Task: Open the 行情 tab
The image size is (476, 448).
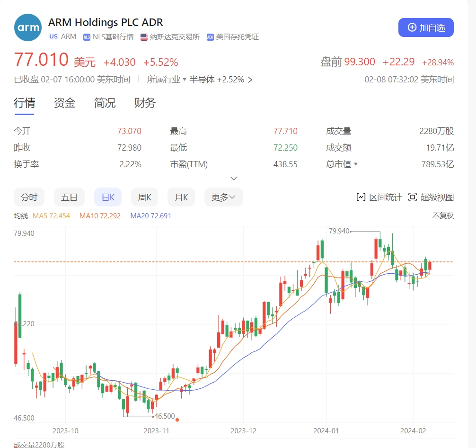Action: tap(25, 103)
